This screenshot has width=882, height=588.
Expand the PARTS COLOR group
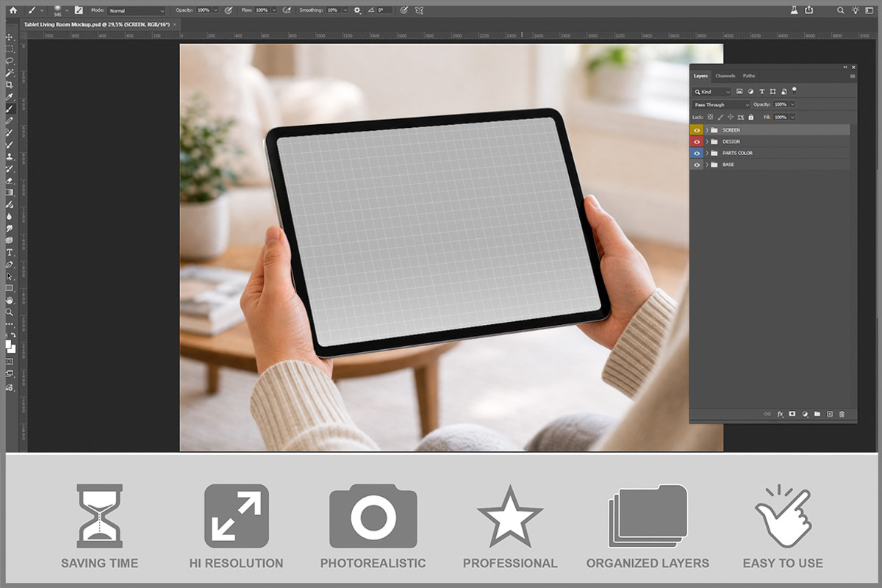pos(707,154)
